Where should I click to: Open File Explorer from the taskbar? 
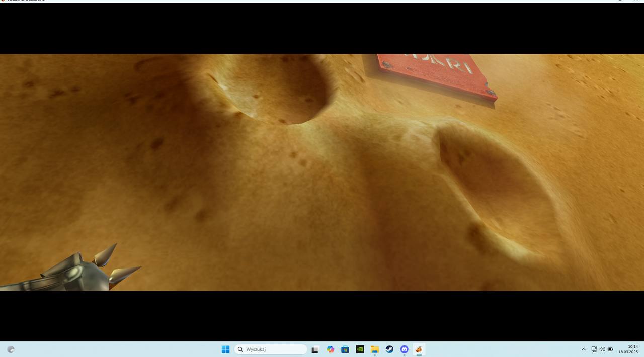375,349
